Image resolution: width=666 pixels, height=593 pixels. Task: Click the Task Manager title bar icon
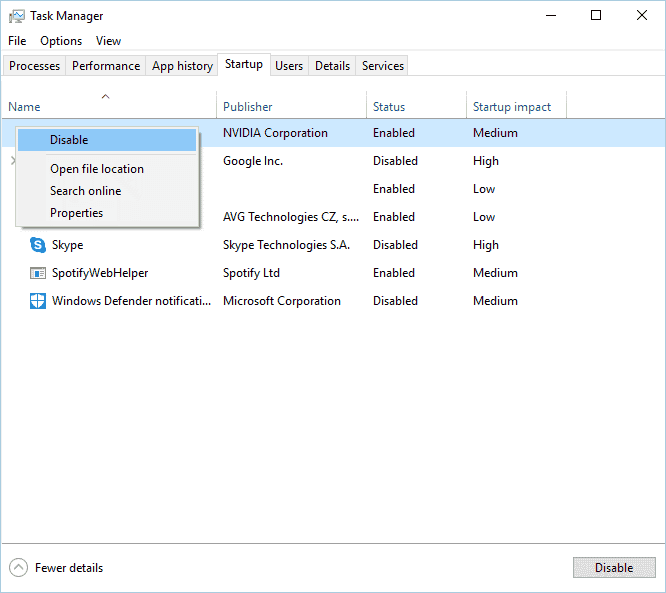17,16
